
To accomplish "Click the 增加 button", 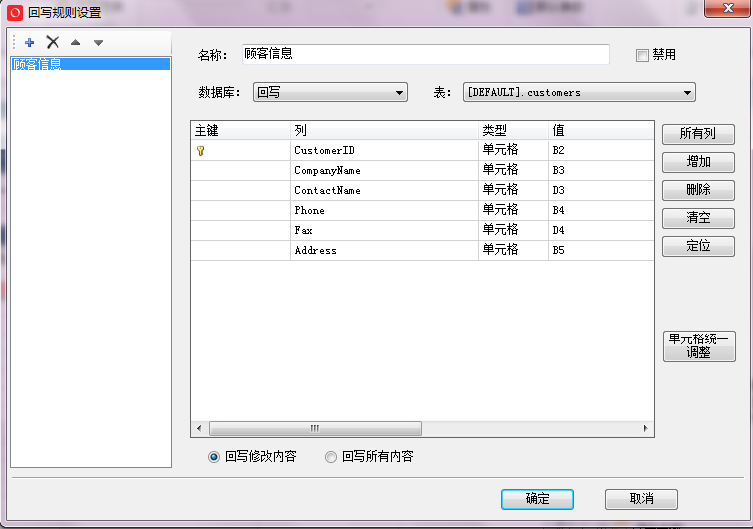I will tap(698, 162).
